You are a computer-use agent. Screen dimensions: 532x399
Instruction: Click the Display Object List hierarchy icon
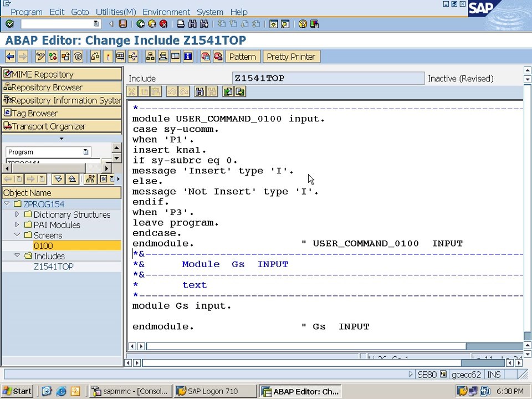tap(150, 57)
